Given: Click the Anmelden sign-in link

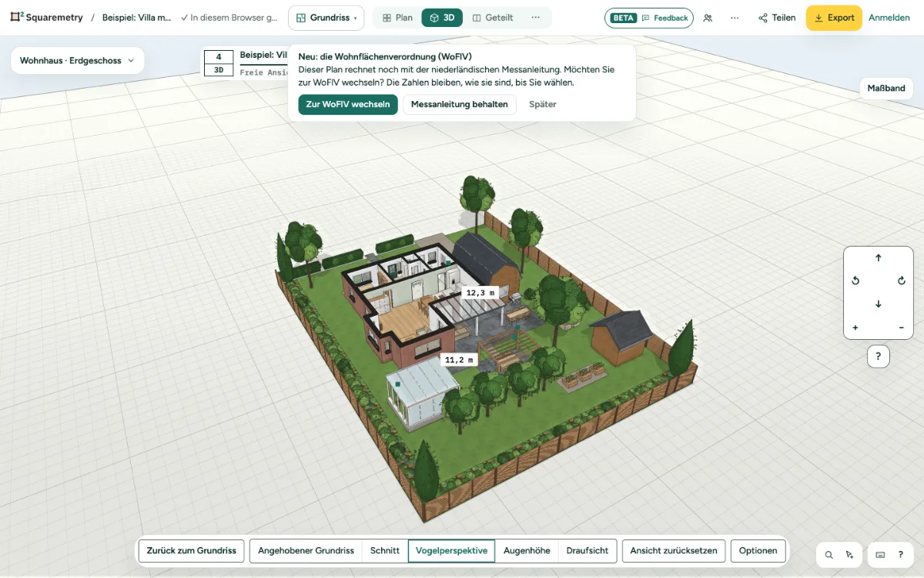Looking at the screenshot, I should pos(889,18).
